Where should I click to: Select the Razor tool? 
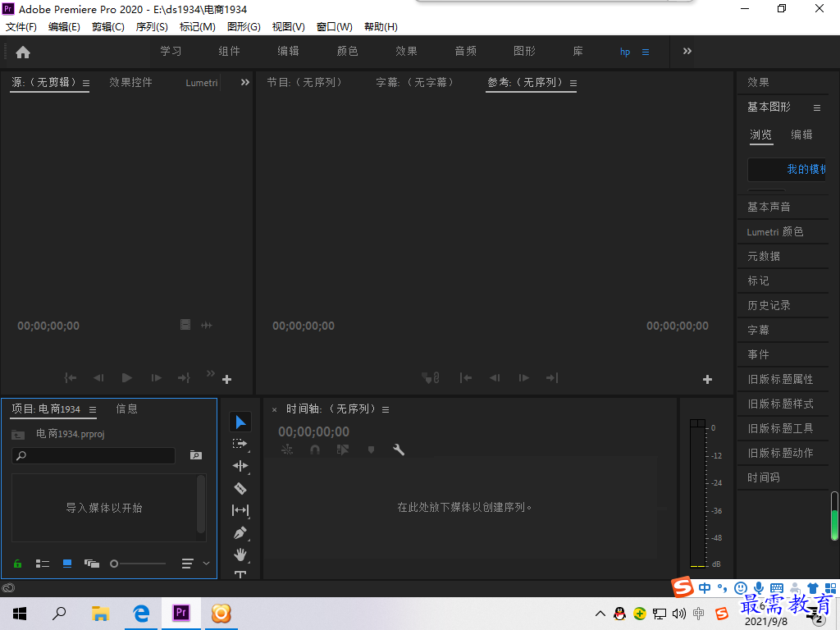(240, 488)
